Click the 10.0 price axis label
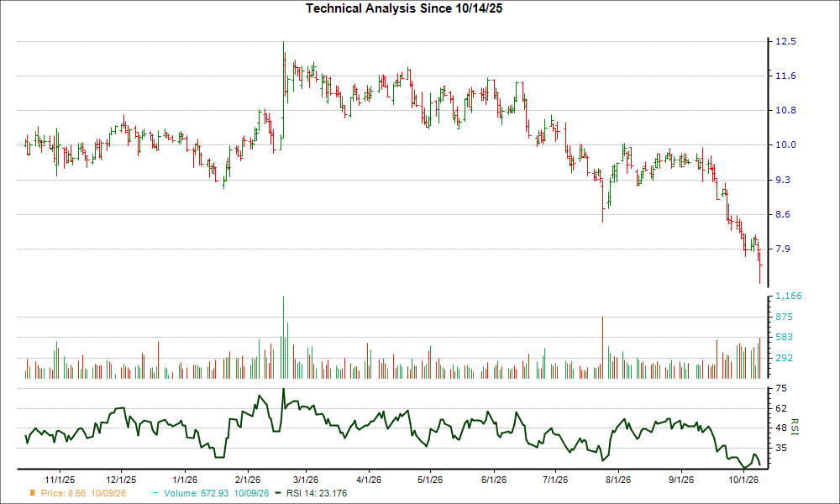 785,145
